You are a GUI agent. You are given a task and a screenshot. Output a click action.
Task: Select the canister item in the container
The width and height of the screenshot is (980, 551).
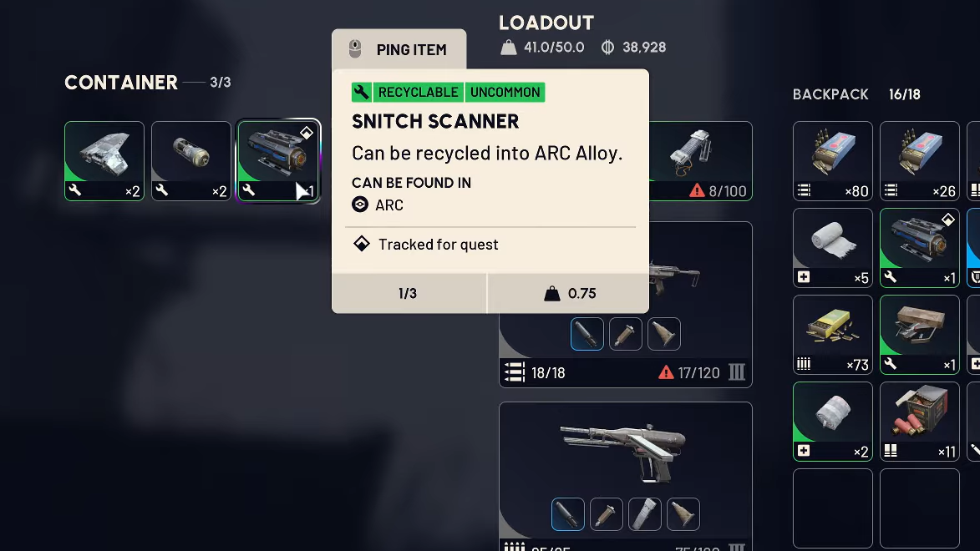pos(191,160)
